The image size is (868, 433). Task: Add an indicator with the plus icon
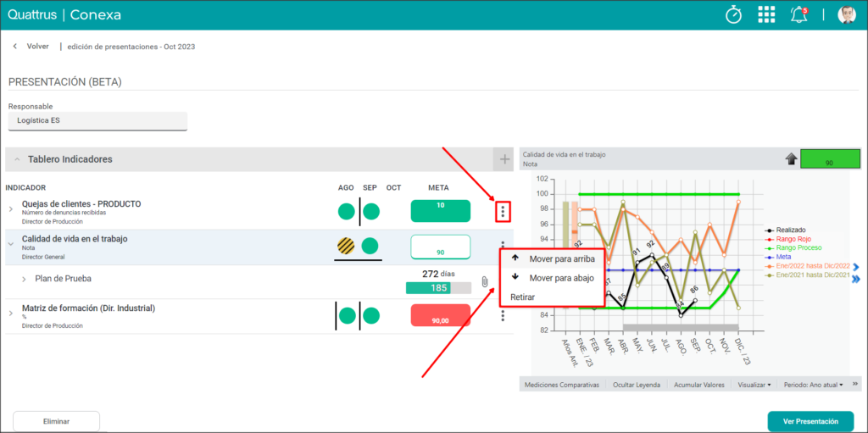click(504, 159)
